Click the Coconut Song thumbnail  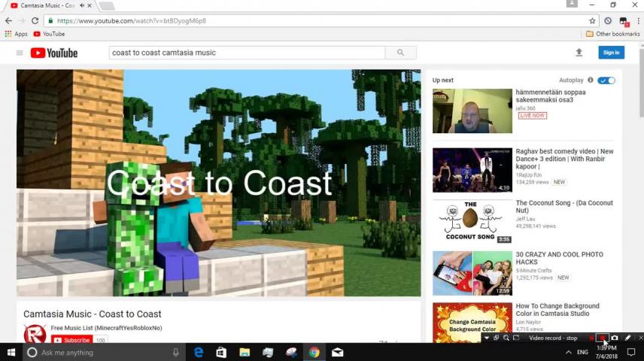472,222
